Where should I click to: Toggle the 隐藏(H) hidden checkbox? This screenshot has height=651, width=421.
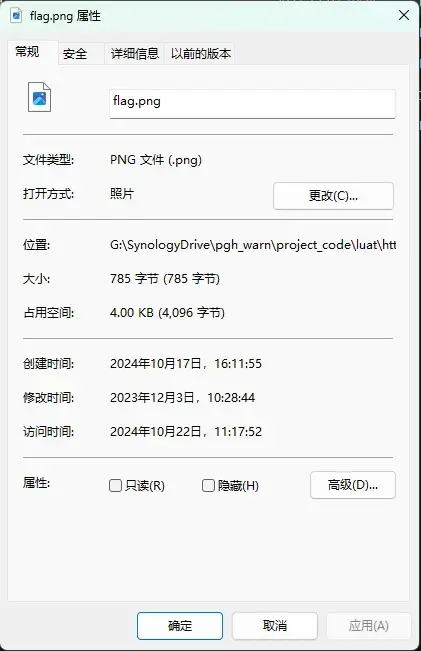click(208, 485)
